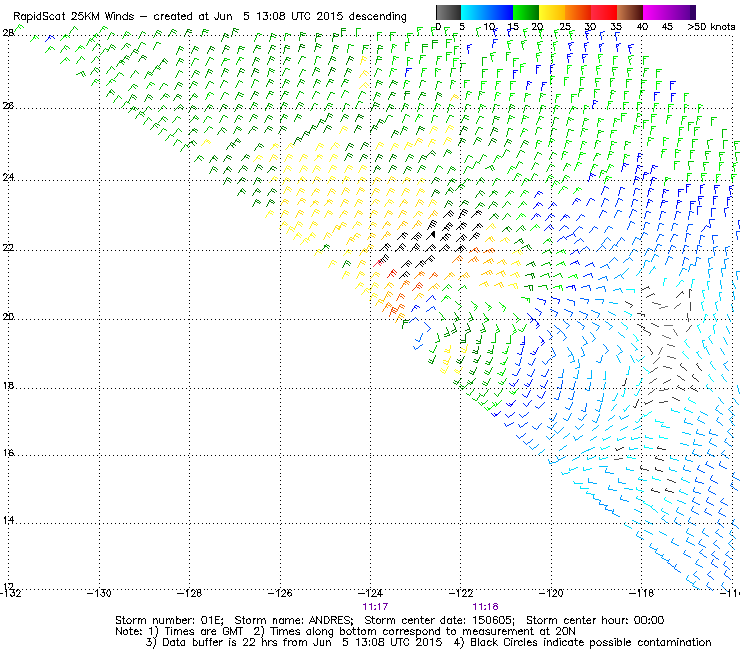Screen dimensions: 740x650
Task: Click the '25' label under the color scale
Action: click(565, 27)
